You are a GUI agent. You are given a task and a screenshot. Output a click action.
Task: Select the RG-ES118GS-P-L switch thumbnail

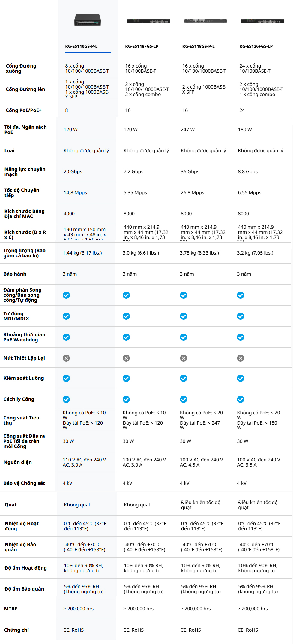pos(205,20)
